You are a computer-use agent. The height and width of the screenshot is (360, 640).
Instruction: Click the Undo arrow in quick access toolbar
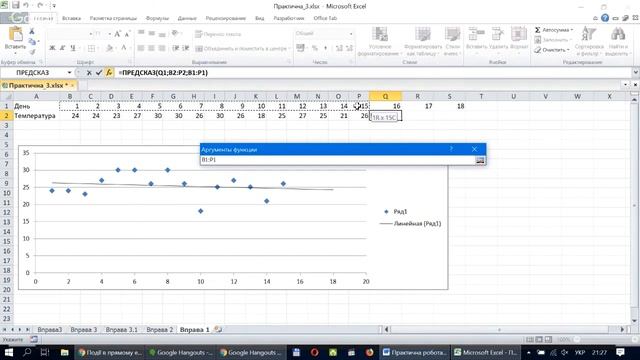[x=27, y=5]
